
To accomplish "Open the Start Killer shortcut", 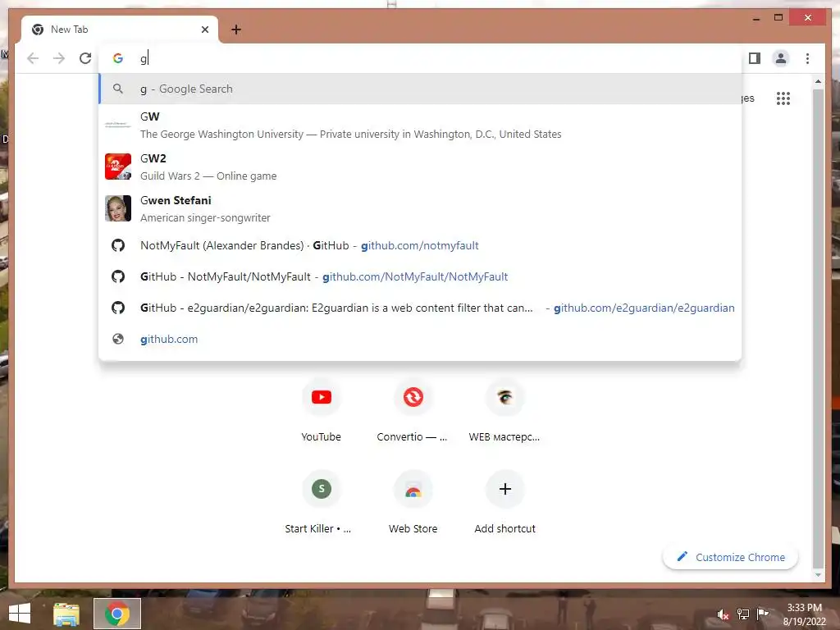I will 321,503.
